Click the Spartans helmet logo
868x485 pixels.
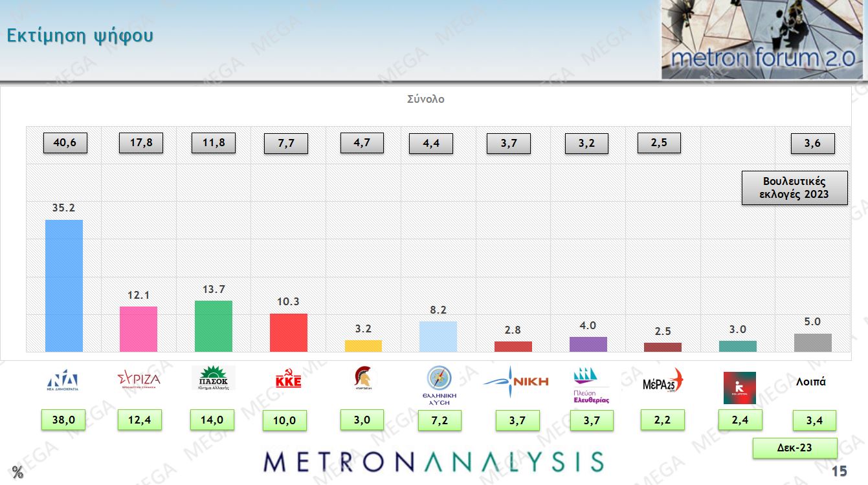[364, 378]
